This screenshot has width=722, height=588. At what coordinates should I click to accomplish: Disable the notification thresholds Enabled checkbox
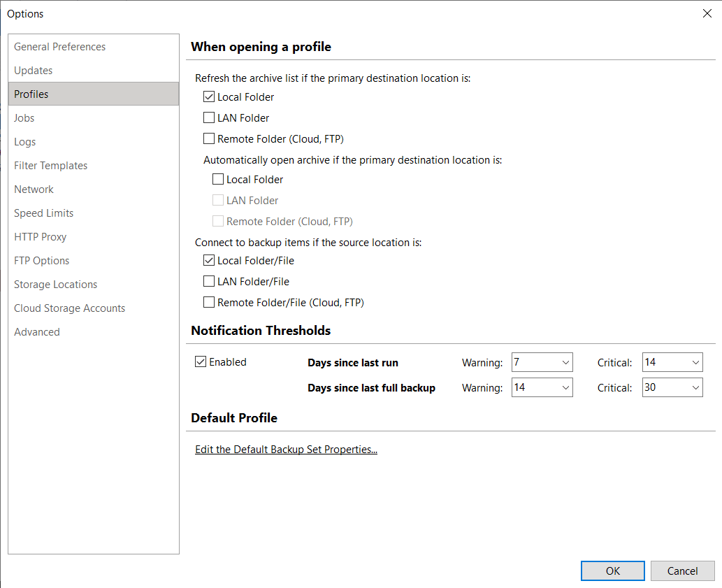click(201, 362)
